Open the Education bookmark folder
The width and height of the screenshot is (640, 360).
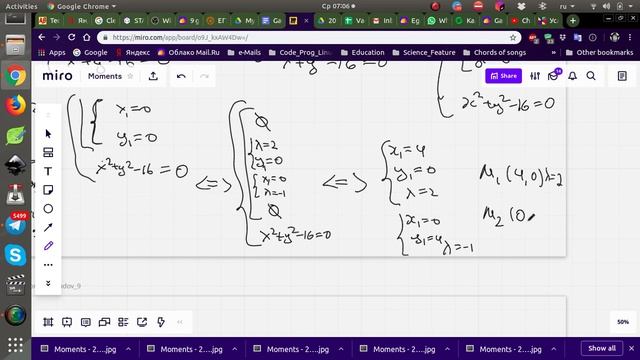point(363,52)
